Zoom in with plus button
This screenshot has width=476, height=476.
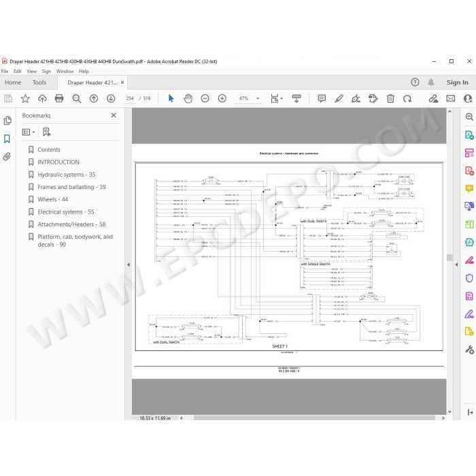point(222,99)
